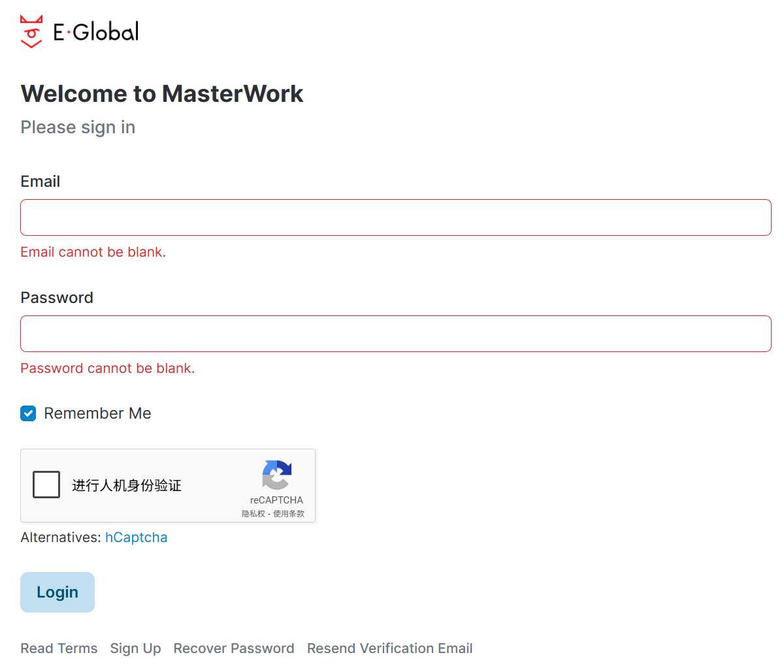Click the Email field label

point(41,182)
